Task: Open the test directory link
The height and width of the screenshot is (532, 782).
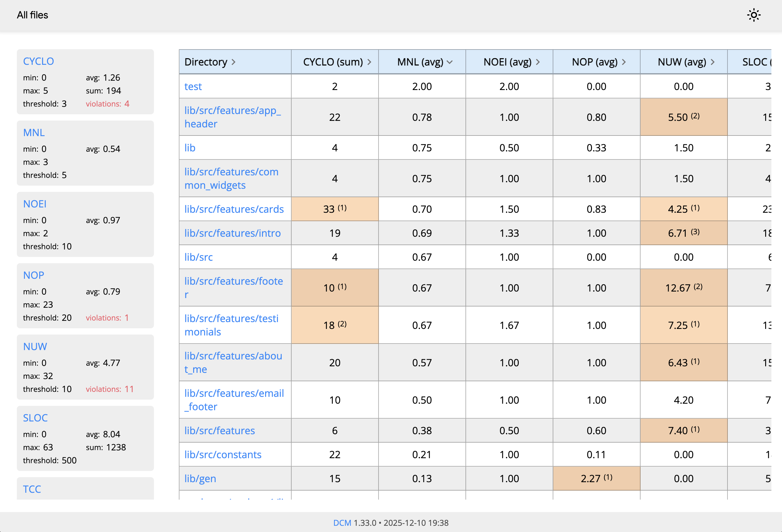Action: click(193, 87)
